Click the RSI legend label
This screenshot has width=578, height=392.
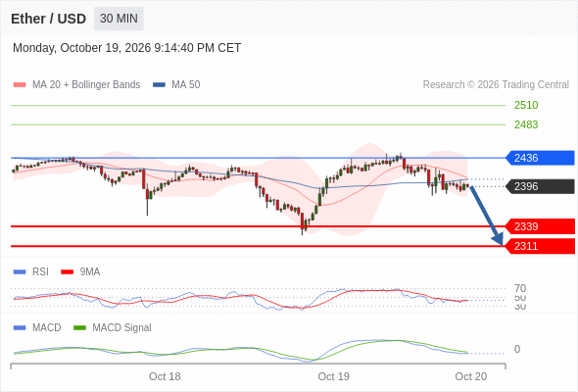[40, 272]
